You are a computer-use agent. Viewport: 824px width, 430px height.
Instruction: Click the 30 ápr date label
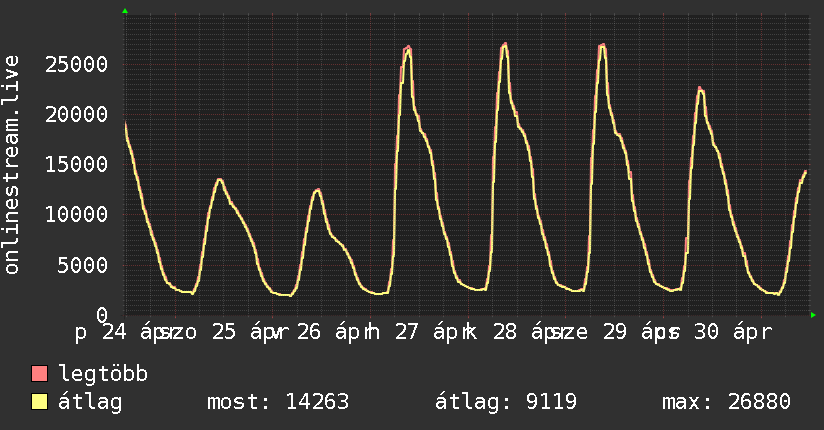click(x=734, y=332)
